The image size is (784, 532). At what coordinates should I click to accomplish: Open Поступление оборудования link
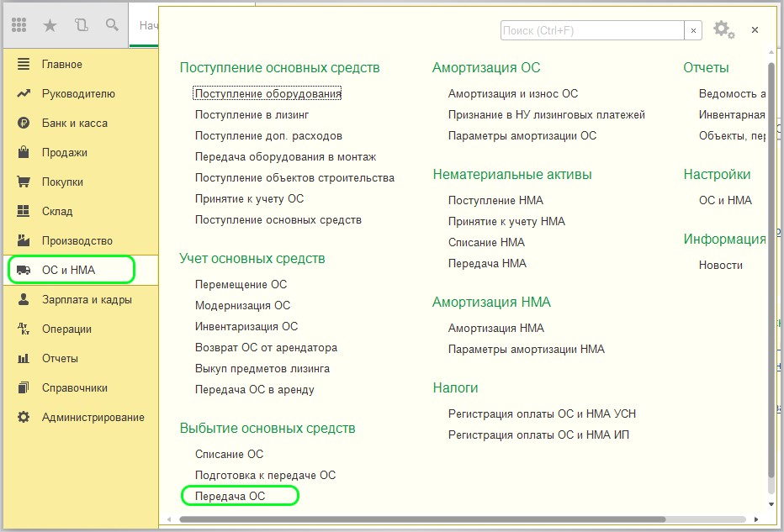268,93
